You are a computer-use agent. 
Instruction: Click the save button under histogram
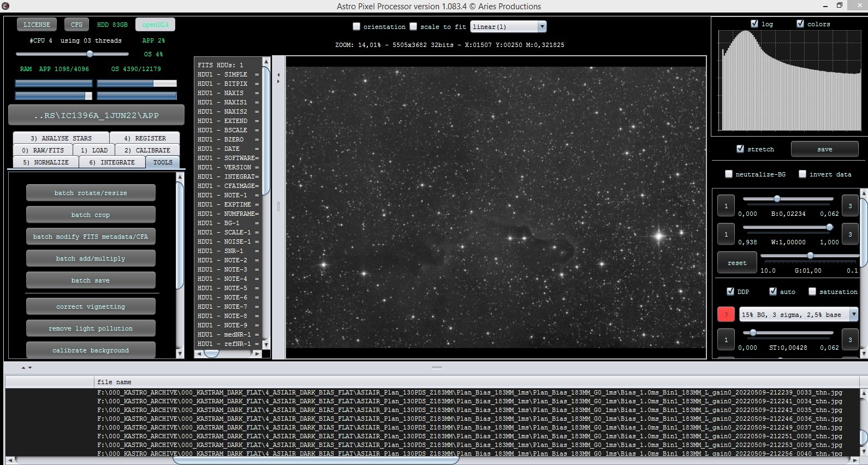tap(824, 149)
